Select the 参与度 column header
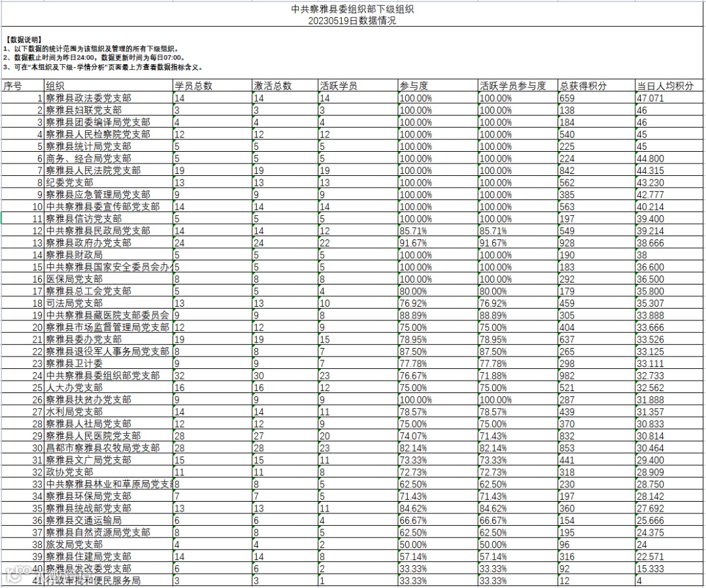The height and width of the screenshot is (588, 706). pyautogui.click(x=438, y=86)
